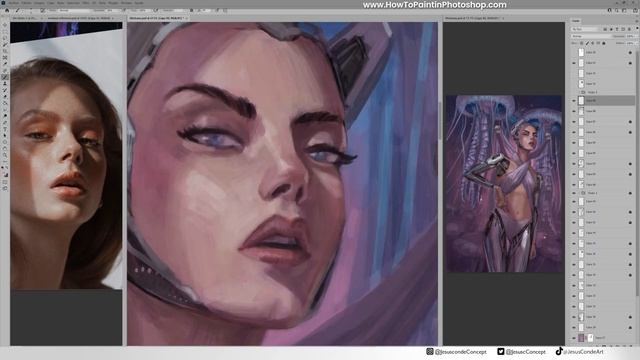
Task: Turn layer filtering switch on or off
Action: (x=637, y=28)
